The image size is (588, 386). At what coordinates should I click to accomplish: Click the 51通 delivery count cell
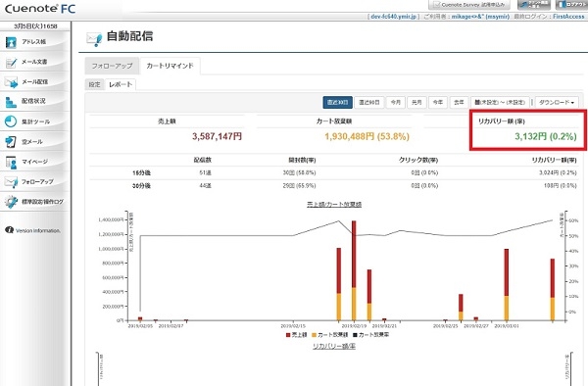coord(205,172)
